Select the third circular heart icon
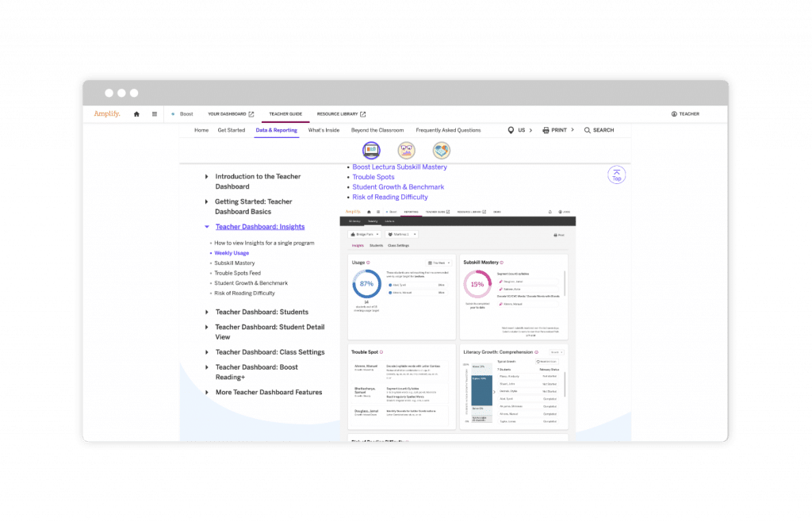This screenshot has height=522, width=812. pyautogui.click(x=442, y=150)
